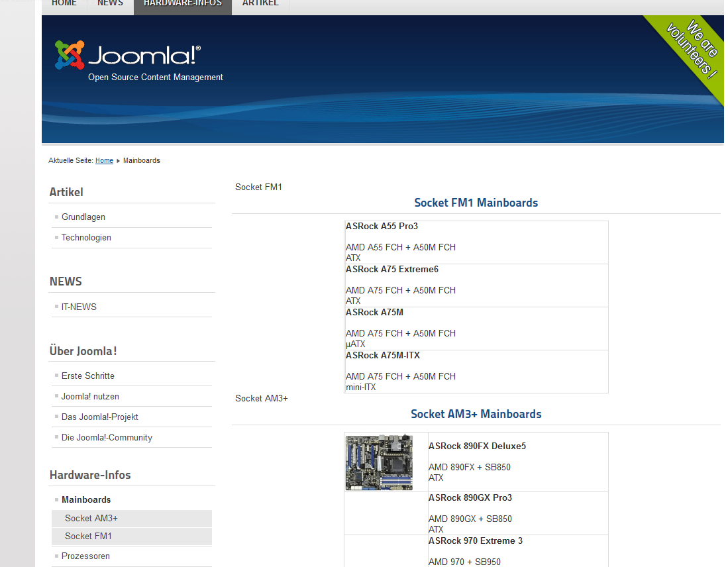The image size is (728, 567).
Task: Click the Joomla! logo in the banner
Action: (x=128, y=55)
